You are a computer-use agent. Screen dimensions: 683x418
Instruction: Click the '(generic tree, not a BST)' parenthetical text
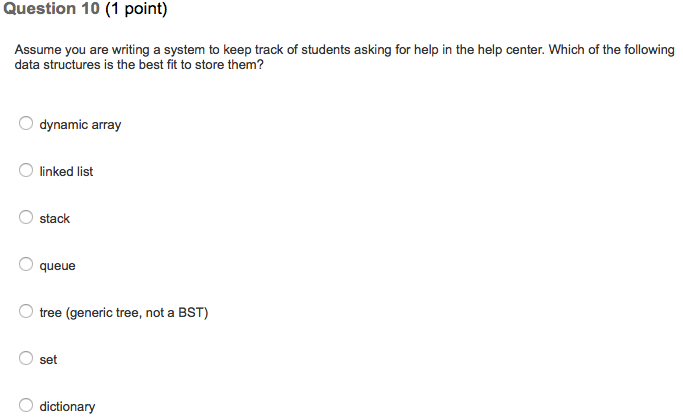(x=137, y=313)
